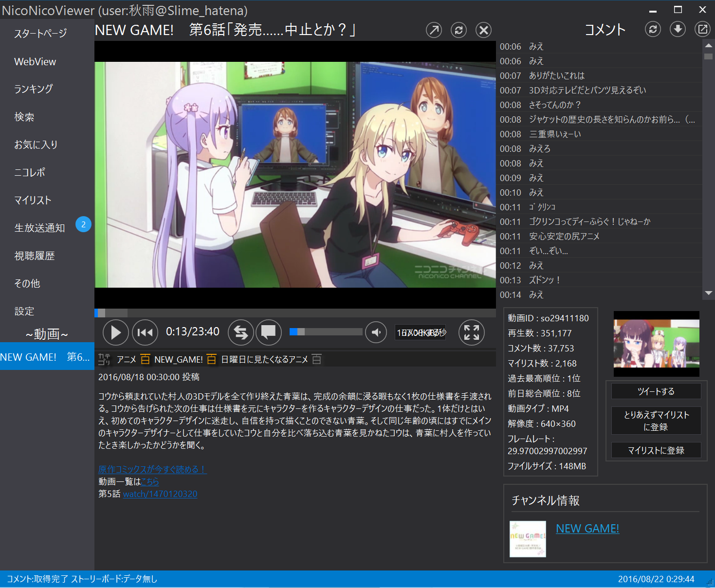The width and height of the screenshot is (715, 588).
Task: Click 日曜日に見たくなるアニメ tag
Action: point(264,359)
